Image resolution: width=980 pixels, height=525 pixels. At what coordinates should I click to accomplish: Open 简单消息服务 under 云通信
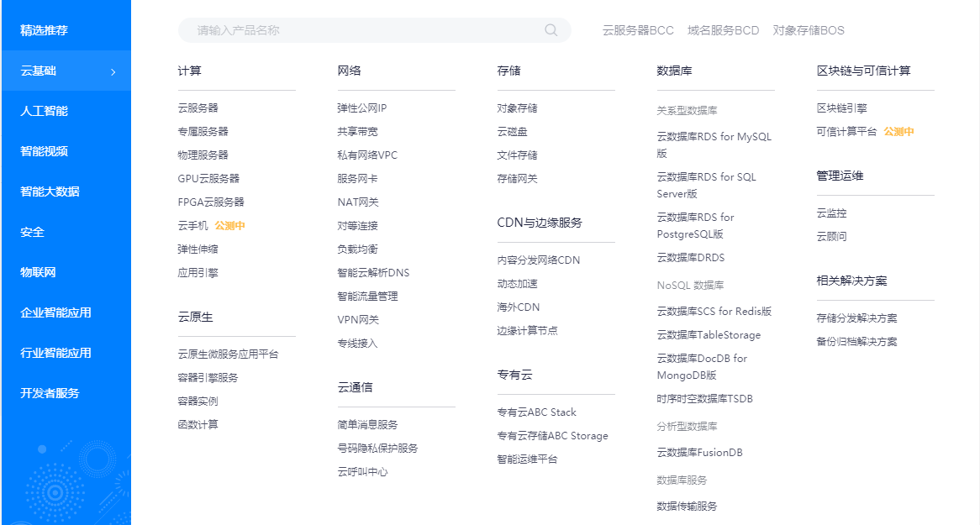tap(367, 425)
